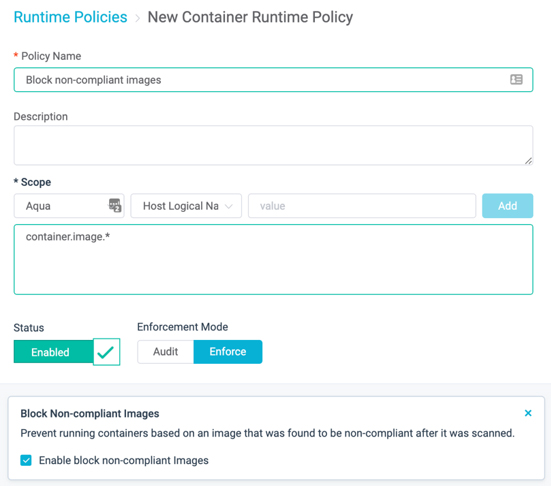The image size is (551, 486).
Task: Select Enforce enforcement mode
Action: click(228, 351)
